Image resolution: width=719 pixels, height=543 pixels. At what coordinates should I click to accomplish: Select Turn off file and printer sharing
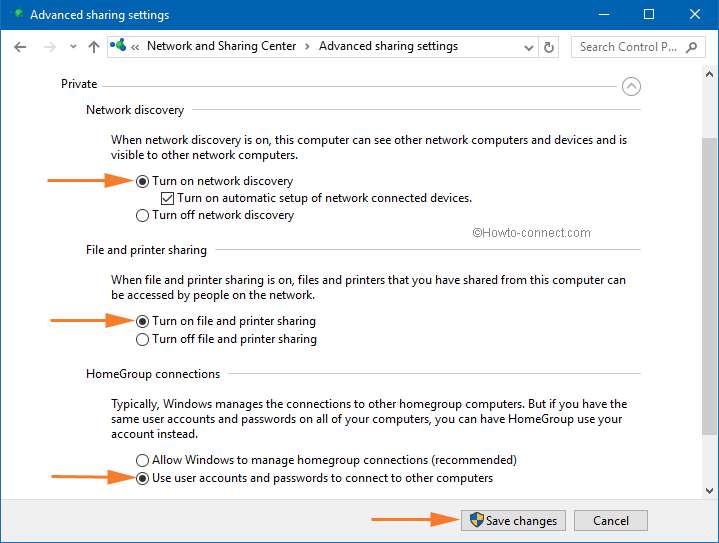point(227,339)
